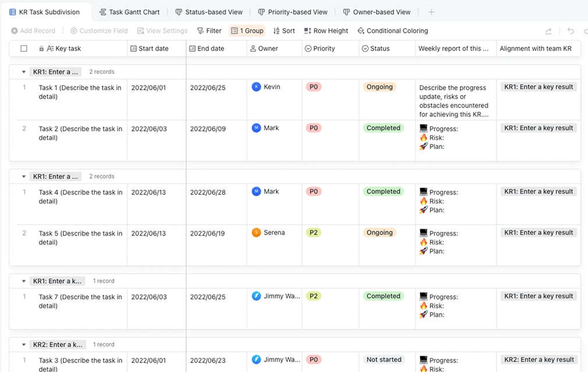Image resolution: width=588 pixels, height=372 pixels.
Task: Select the Ongoing status tag for Task 1
Action: [380, 87]
